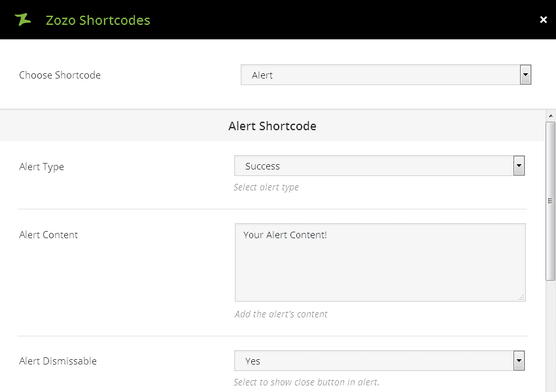Click the Zozo Shortcodes title text
This screenshot has height=392, width=556.
[97, 20]
